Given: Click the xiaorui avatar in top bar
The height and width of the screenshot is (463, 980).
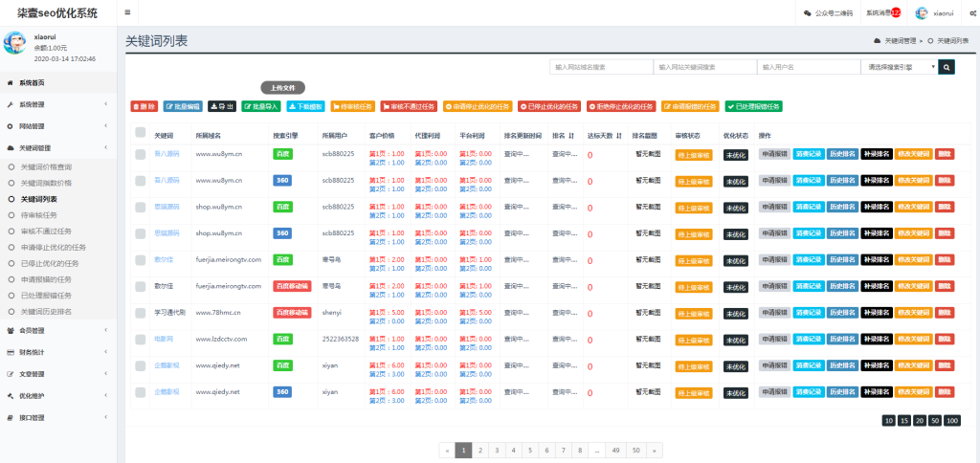Looking at the screenshot, I should pos(923,13).
